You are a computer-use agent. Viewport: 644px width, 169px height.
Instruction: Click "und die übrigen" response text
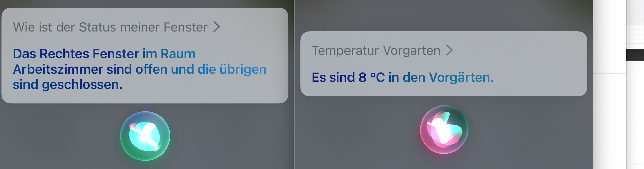[219, 69]
